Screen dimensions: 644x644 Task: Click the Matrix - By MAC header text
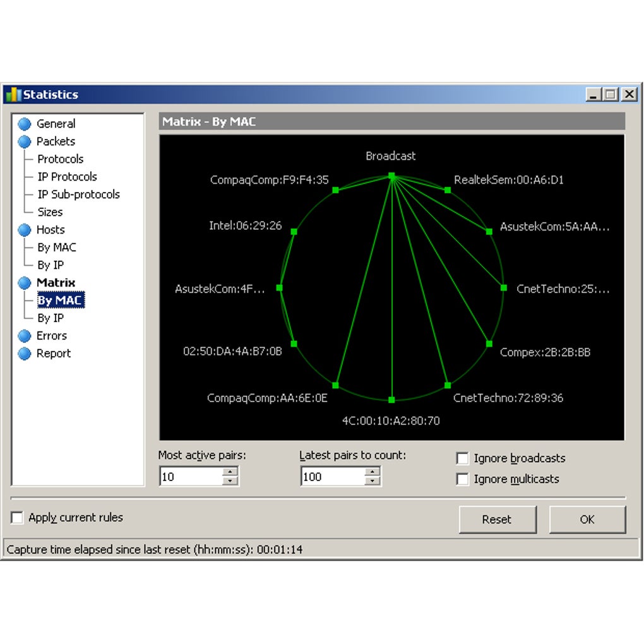[209, 122]
